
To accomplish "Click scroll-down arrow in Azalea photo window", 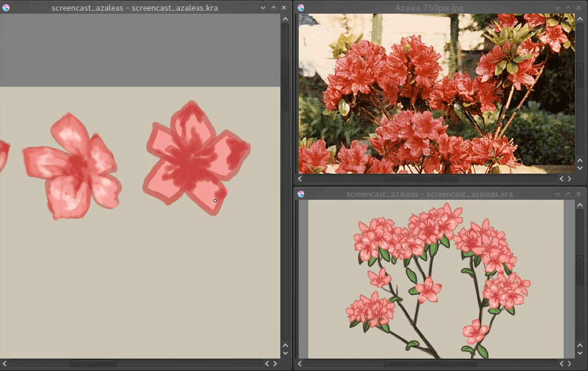I will coord(580,168).
